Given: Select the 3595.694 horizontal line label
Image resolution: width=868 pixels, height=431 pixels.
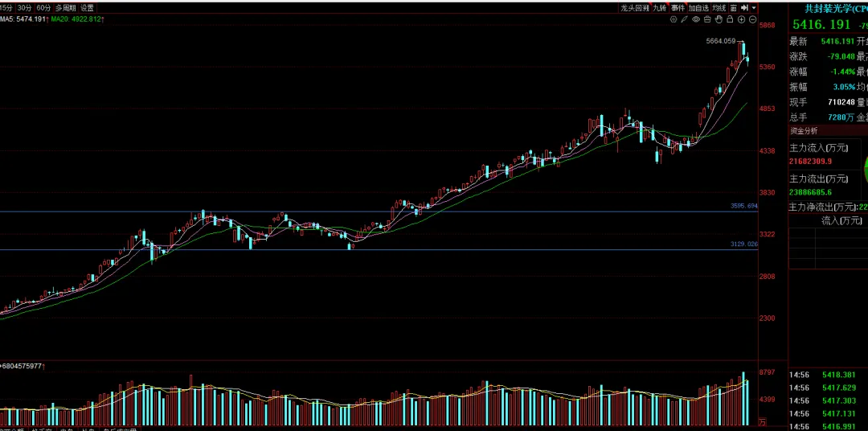Looking at the screenshot, I should click(744, 206).
